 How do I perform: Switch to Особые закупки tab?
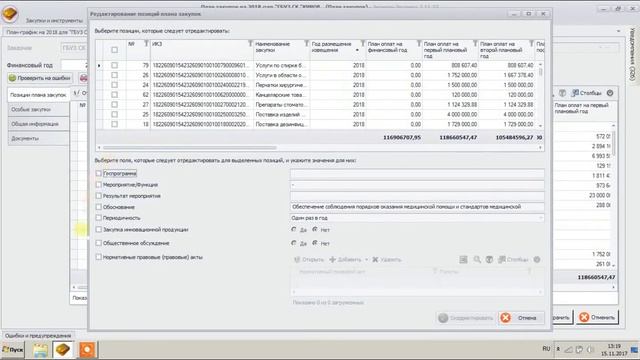click(38, 109)
